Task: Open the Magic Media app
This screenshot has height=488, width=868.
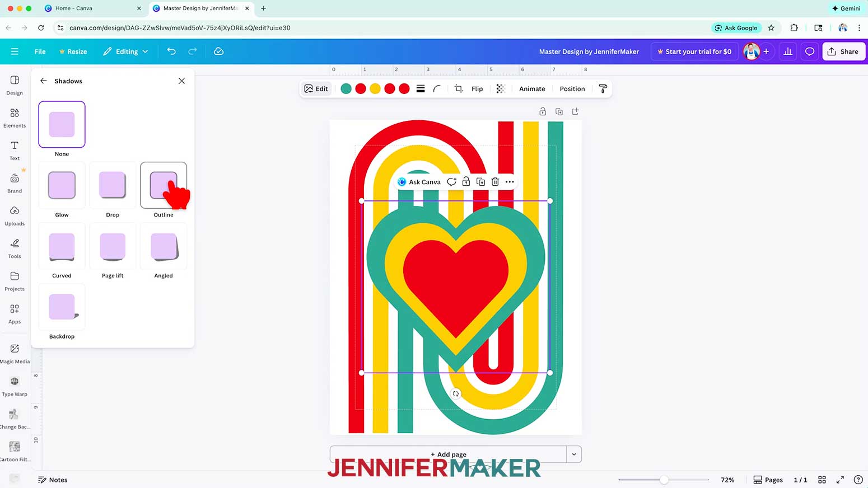Action: click(15, 354)
